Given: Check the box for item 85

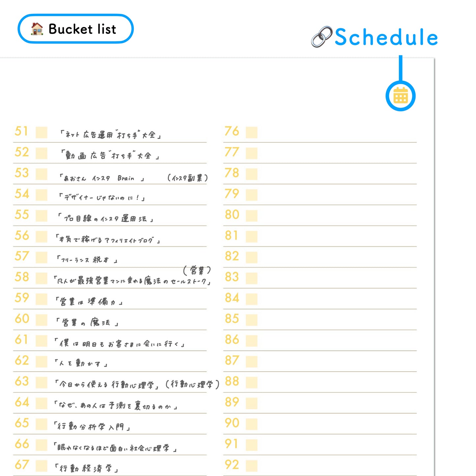Looking at the screenshot, I should [x=251, y=320].
